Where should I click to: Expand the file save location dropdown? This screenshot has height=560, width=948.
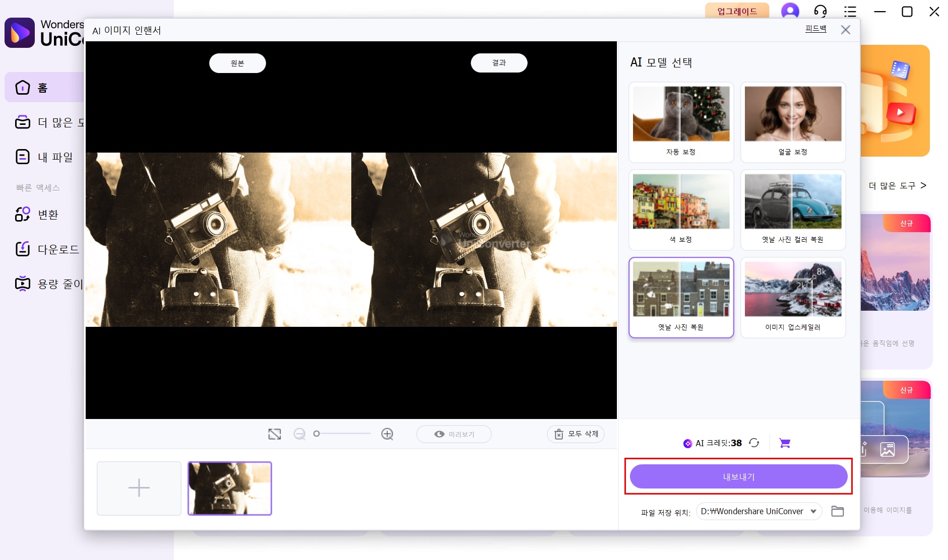tap(813, 511)
